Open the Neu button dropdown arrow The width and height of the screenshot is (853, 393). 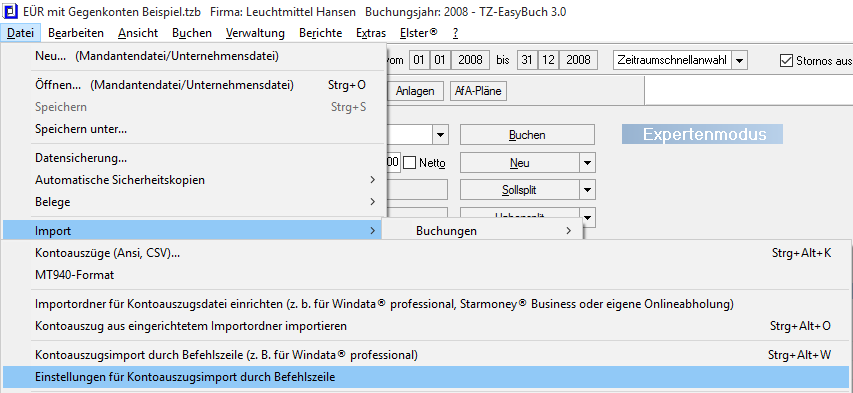tap(588, 163)
